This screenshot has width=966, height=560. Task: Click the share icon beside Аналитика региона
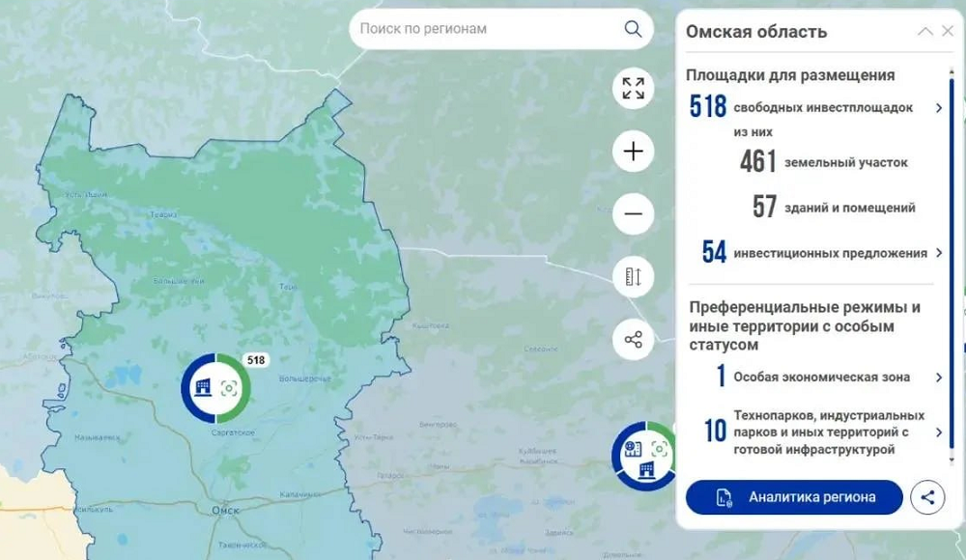point(927,498)
